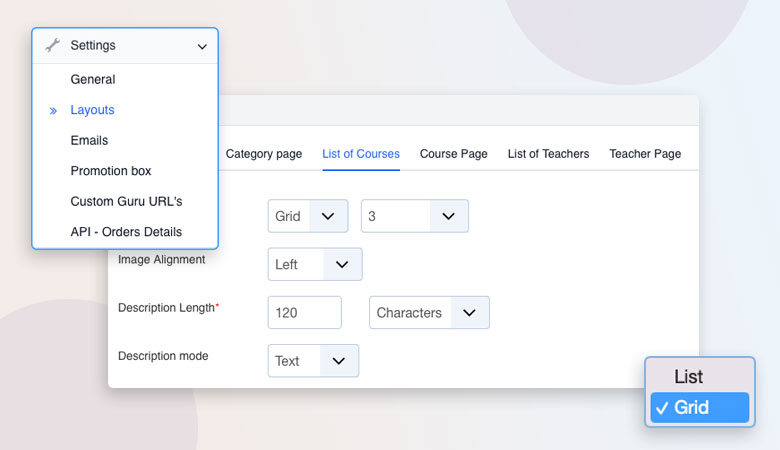Open the Description mode Text dropdown
Screen dimensions: 780x450
[313, 360]
